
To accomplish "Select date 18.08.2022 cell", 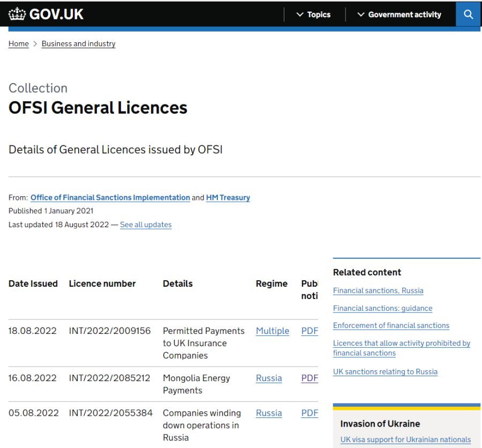I will click(x=32, y=331).
